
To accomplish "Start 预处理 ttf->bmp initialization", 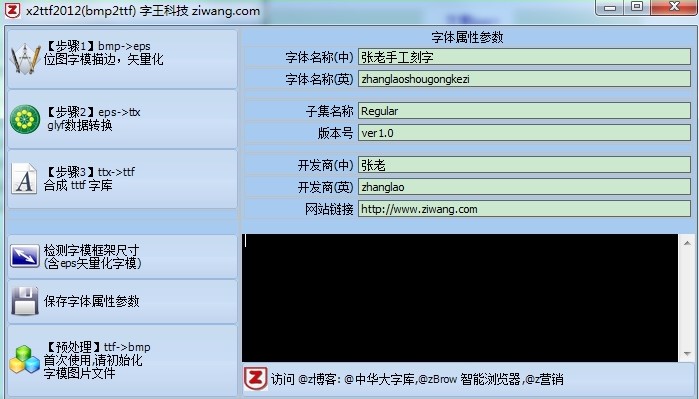I will pyautogui.click(x=123, y=360).
